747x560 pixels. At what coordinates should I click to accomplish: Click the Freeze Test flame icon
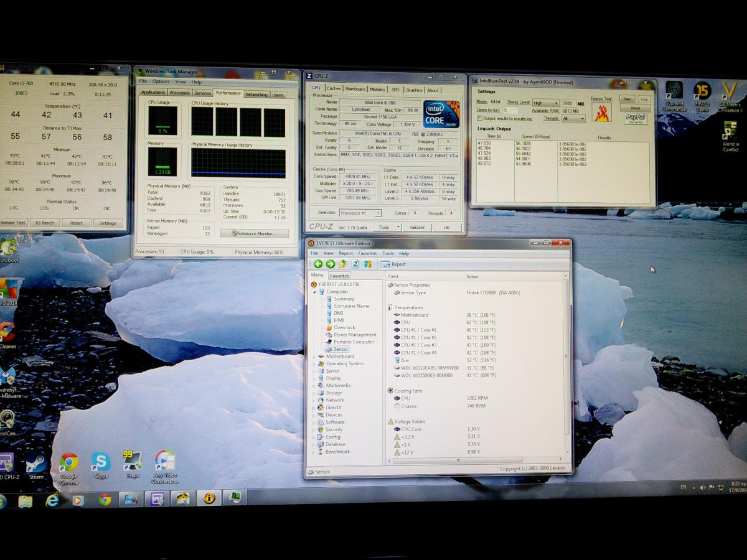point(601,113)
